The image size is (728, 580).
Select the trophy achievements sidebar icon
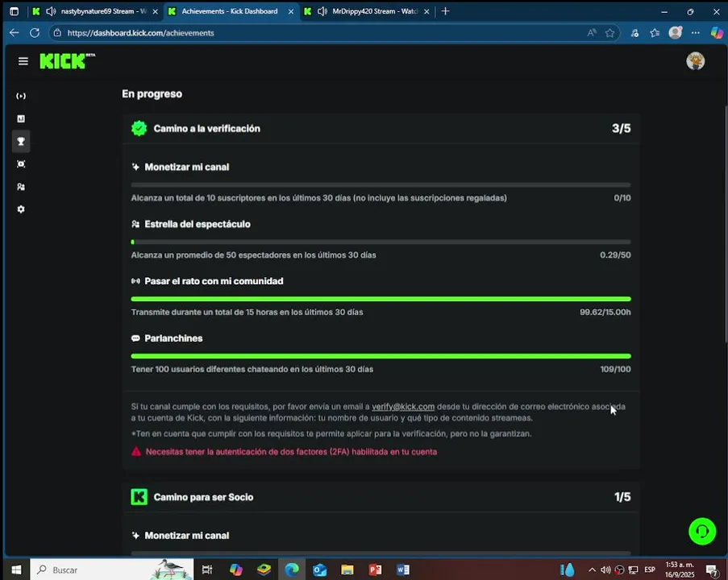pos(21,142)
